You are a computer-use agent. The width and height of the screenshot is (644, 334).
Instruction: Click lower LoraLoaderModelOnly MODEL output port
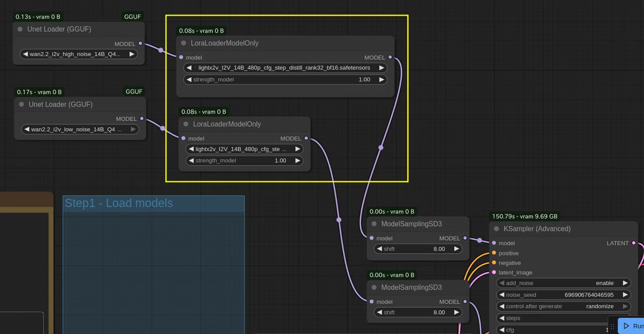[x=306, y=138]
